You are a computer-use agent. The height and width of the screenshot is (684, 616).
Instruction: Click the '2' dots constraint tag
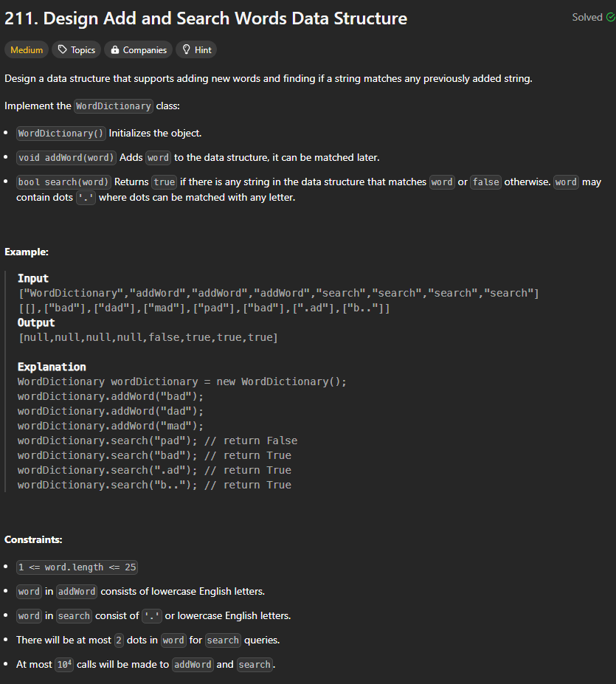(x=119, y=640)
